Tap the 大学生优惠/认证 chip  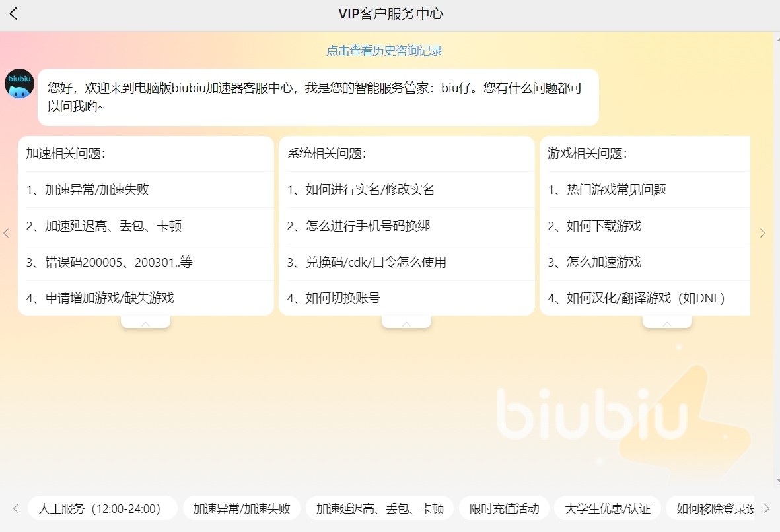point(607,508)
